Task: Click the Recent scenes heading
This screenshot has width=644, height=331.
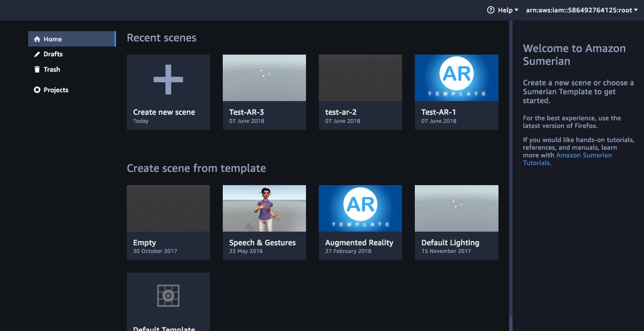Action: pos(162,38)
